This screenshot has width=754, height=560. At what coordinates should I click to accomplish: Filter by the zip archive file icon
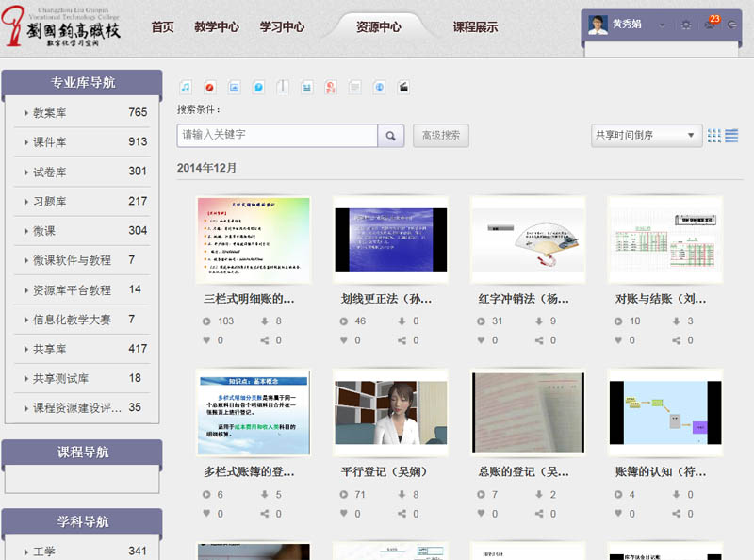click(283, 87)
